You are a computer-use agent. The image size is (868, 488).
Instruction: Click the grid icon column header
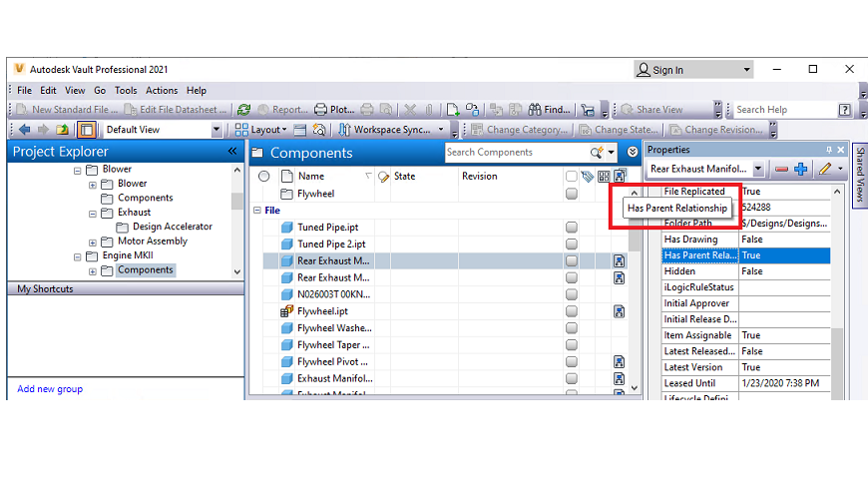pyautogui.click(x=604, y=177)
